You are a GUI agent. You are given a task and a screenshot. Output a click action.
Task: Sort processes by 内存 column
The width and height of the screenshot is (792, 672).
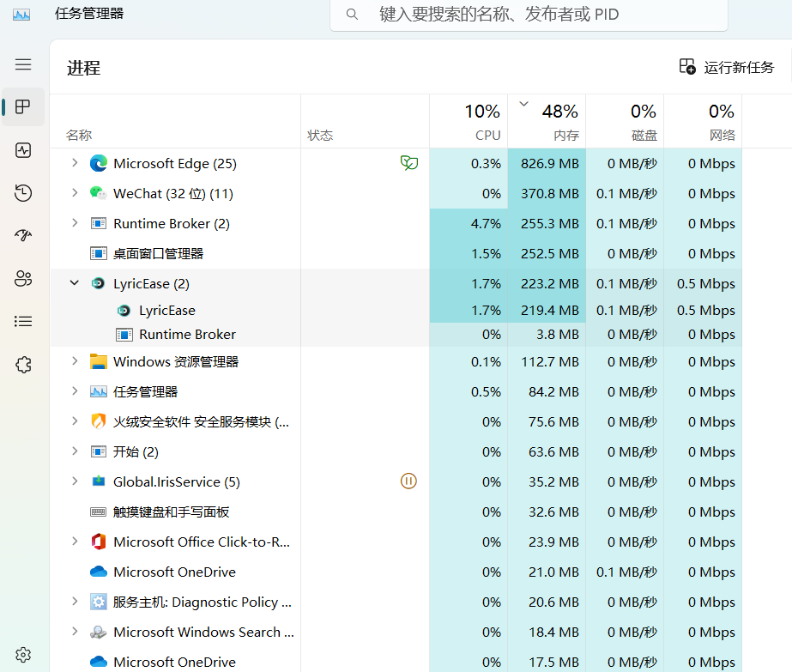pyautogui.click(x=547, y=121)
